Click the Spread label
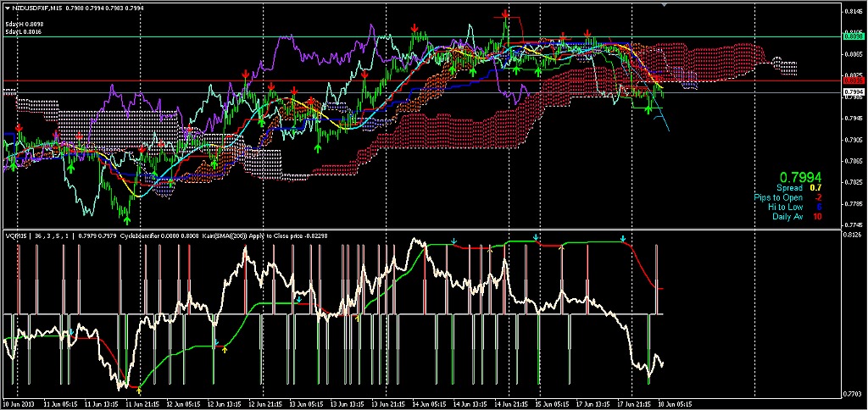Viewport: 868px width, 410px height. click(x=789, y=188)
